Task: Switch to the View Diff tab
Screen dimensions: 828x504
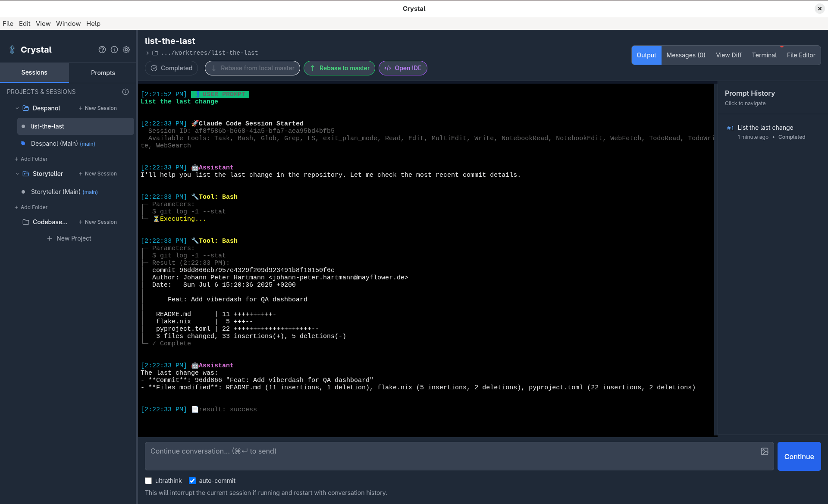Action: (x=728, y=55)
